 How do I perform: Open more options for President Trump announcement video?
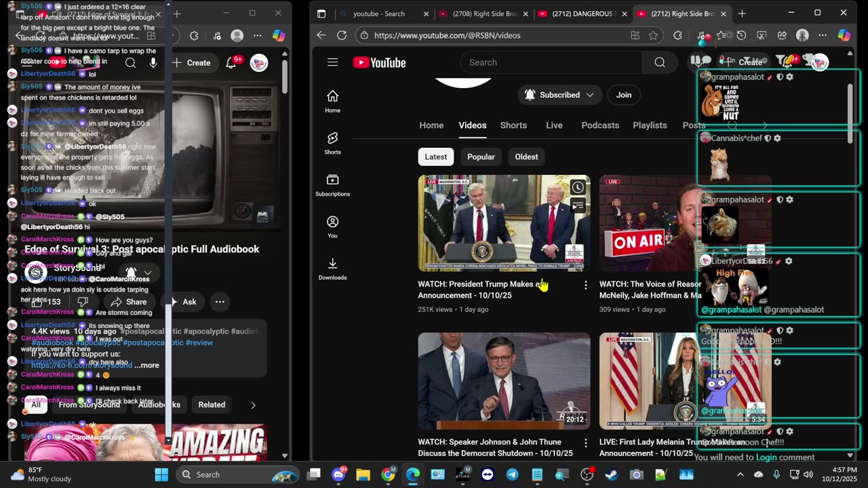(586, 285)
